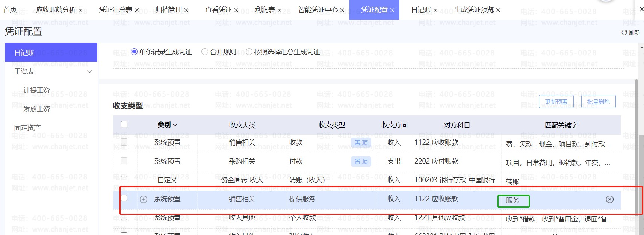Select 计提工资 in the sidebar
Viewport: 644px width, 235px height.
pos(37,90)
